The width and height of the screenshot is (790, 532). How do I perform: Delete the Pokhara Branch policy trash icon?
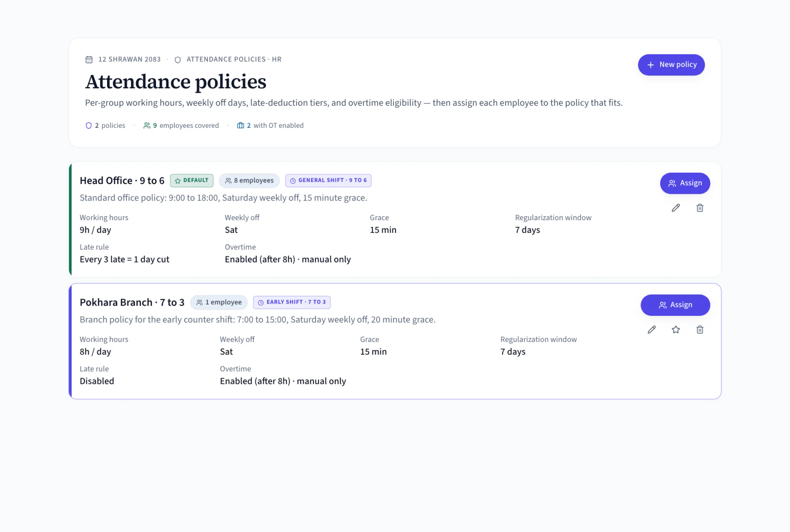[700, 330]
